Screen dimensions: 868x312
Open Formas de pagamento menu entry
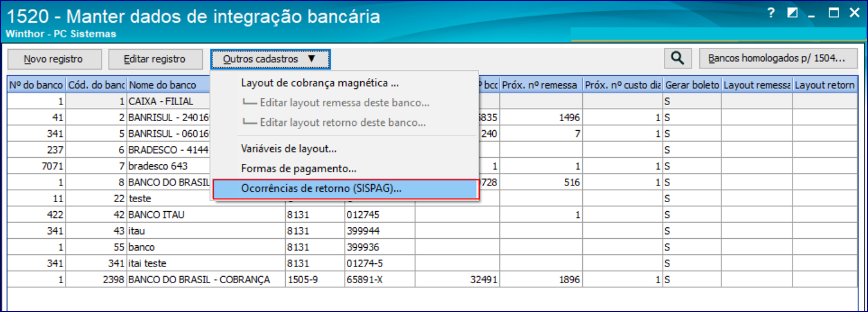point(299,169)
